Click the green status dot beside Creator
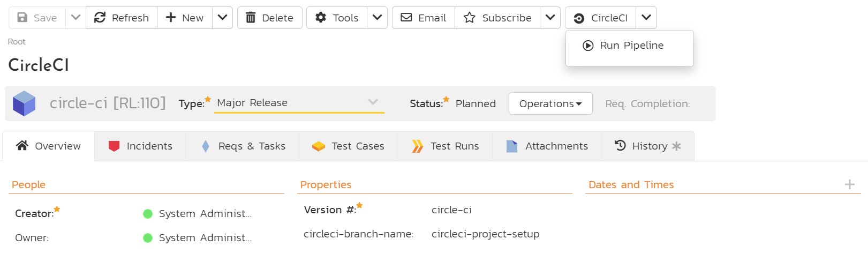868x261 pixels. pyautogui.click(x=148, y=214)
